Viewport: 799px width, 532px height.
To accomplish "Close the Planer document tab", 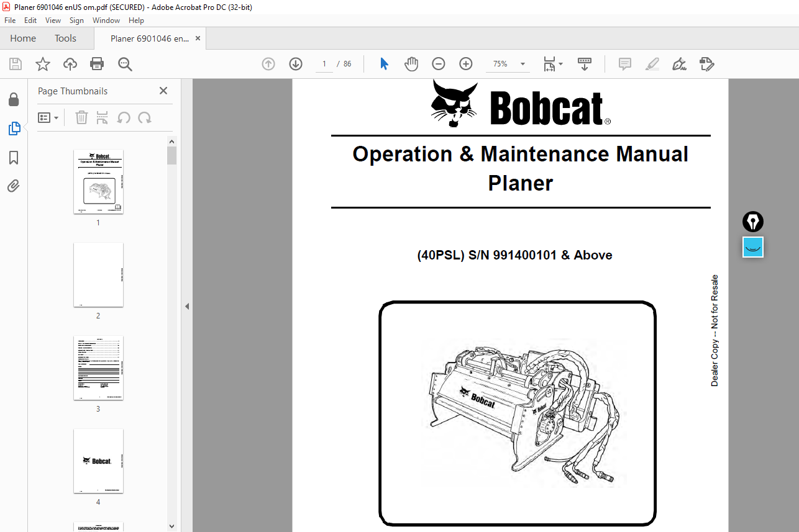I will pos(198,38).
